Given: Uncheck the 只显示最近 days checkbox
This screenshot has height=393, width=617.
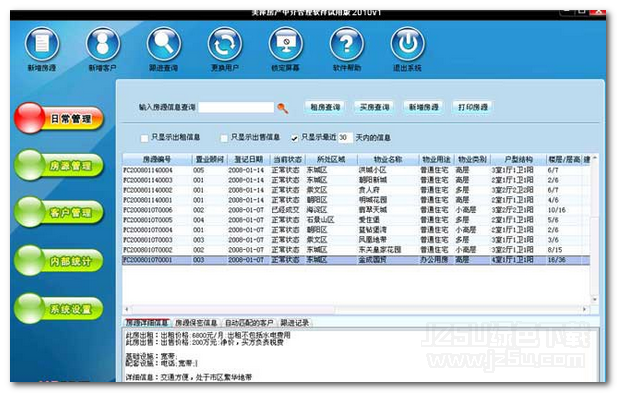Looking at the screenshot, I should click(x=294, y=138).
